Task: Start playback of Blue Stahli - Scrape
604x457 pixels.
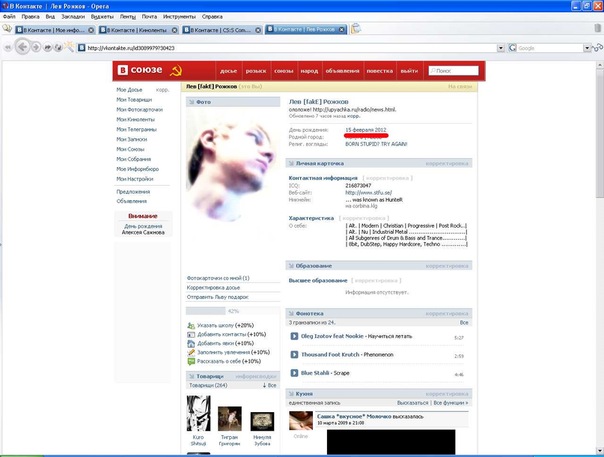Action: 293,372
